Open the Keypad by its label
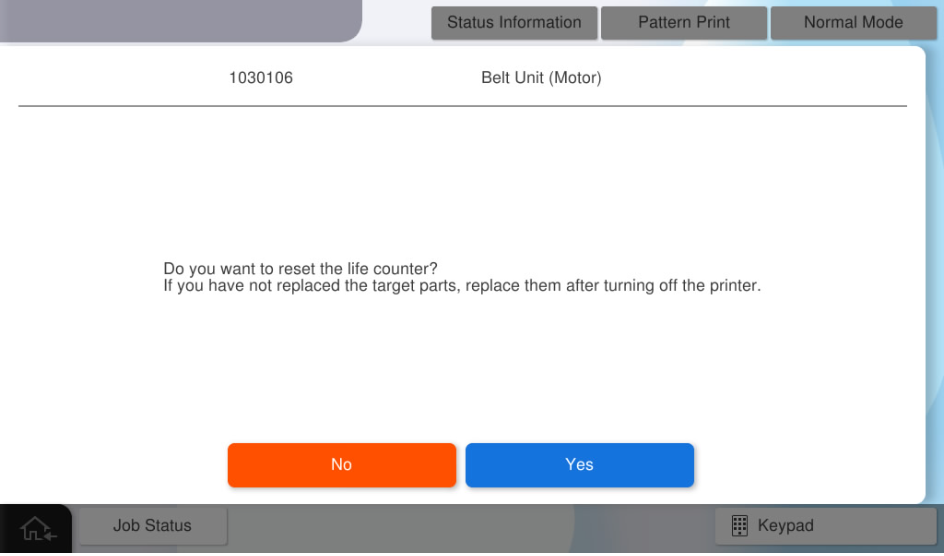This screenshot has height=556, width=944. (x=785, y=526)
